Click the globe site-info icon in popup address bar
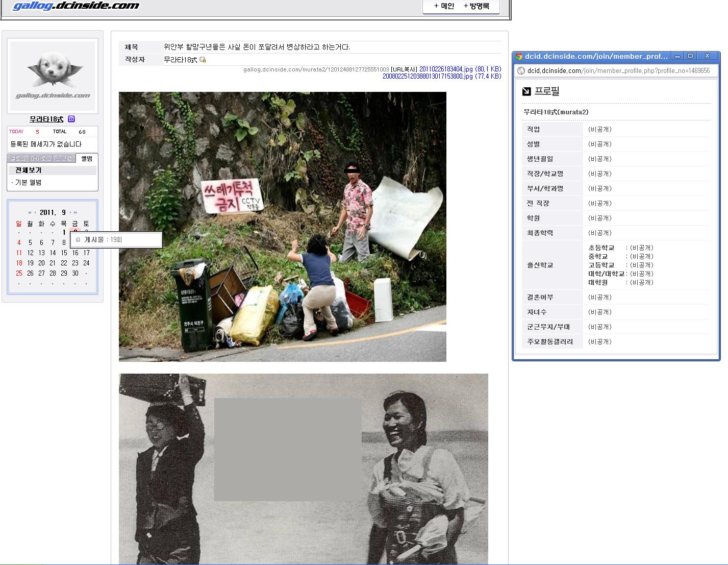This screenshot has height=565, width=728. [x=521, y=71]
